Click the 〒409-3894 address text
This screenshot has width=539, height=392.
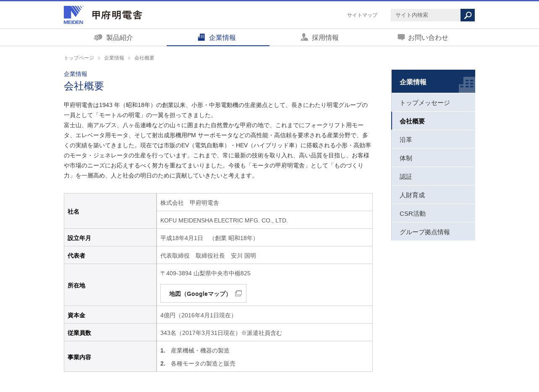(x=205, y=273)
